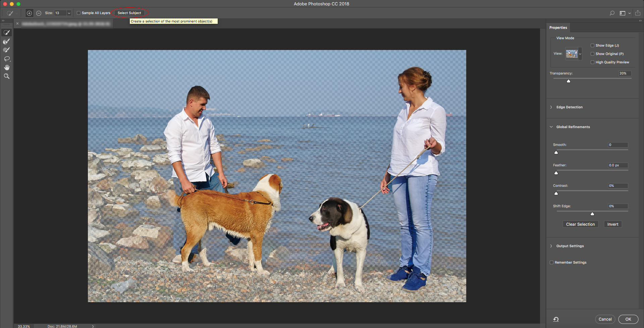Click the Contrast 0% value field
Viewport: 644px width, 328px height.
(x=618, y=186)
